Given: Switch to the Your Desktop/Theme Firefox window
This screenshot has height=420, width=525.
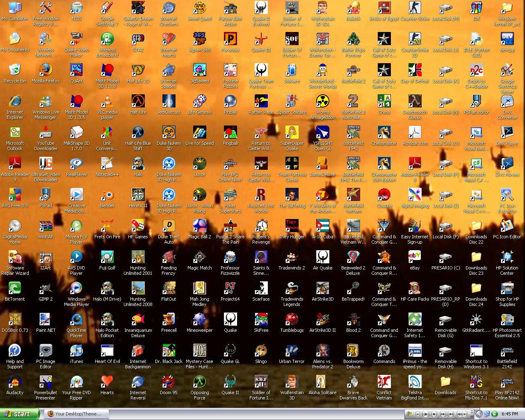Looking at the screenshot, I should pos(76,414).
